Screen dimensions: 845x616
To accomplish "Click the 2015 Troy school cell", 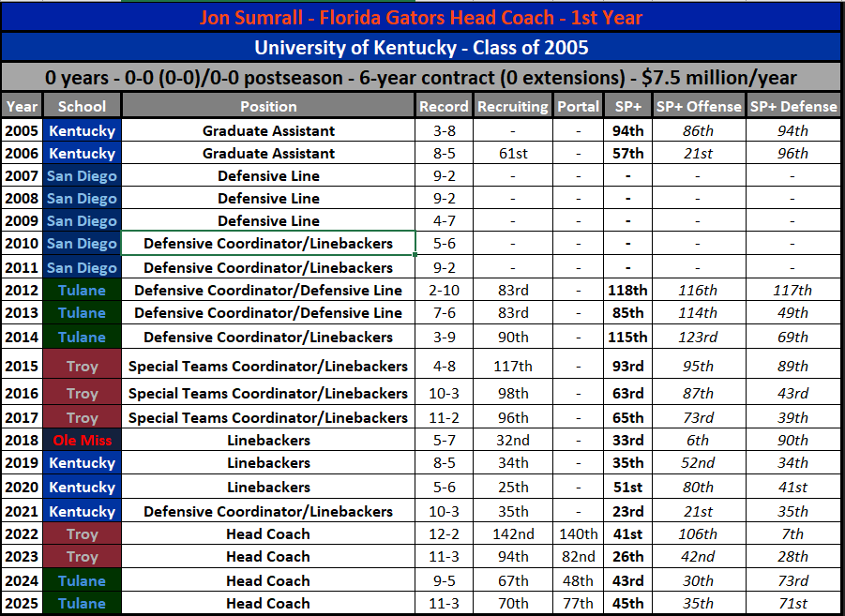I will (82, 366).
